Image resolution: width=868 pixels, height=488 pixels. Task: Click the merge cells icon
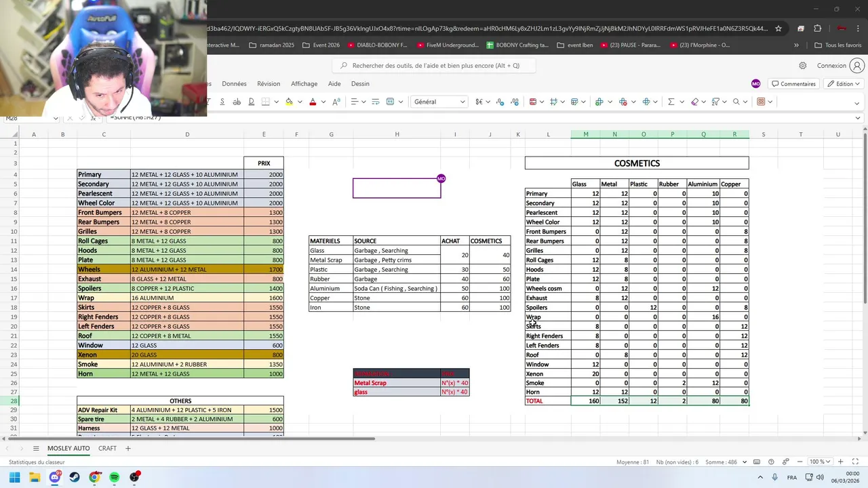click(390, 102)
